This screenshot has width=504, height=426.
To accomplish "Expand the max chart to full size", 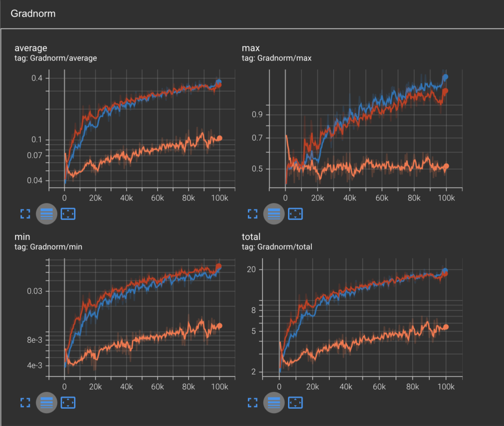I will click(252, 214).
